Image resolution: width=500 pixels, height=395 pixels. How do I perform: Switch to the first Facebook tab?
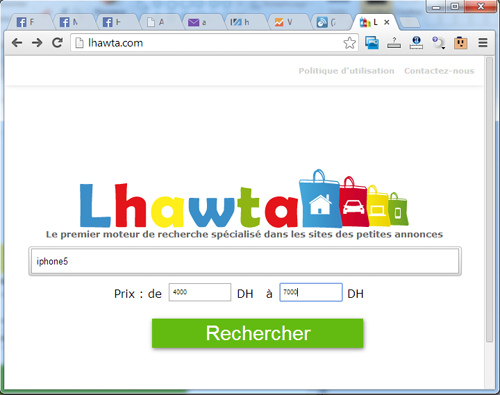[x=27, y=22]
